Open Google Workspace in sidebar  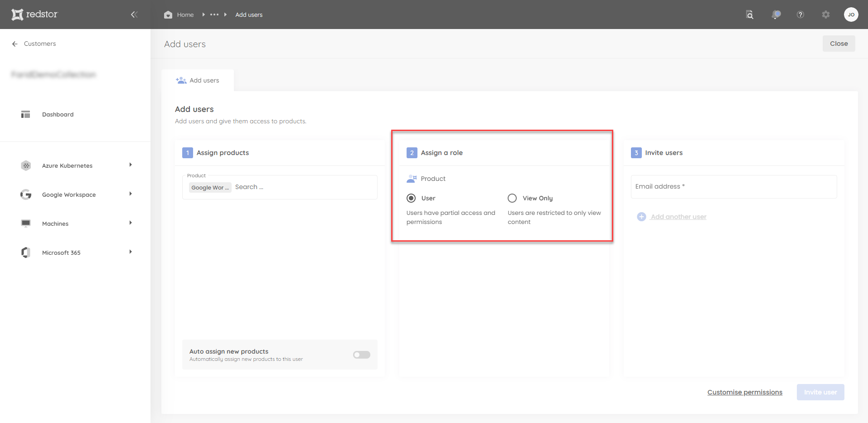pyautogui.click(x=69, y=194)
